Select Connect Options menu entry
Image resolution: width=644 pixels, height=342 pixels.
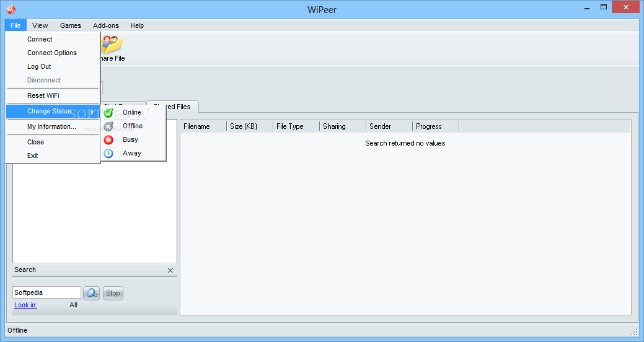click(53, 53)
